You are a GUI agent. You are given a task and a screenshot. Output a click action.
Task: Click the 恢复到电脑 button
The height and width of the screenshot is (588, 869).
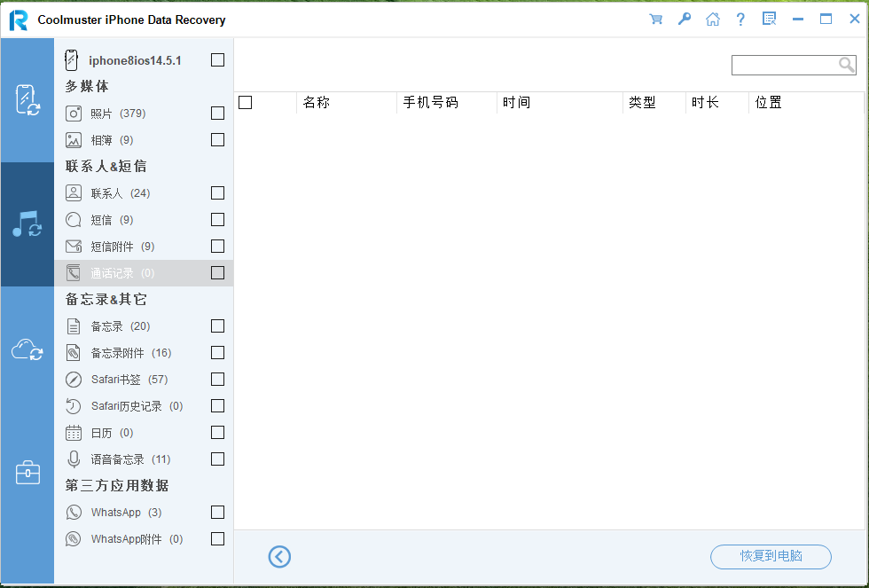click(x=771, y=556)
